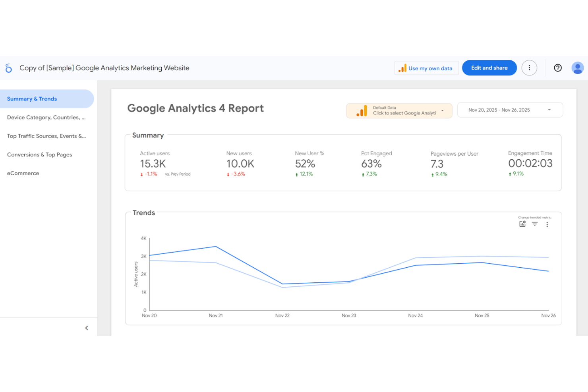Click the report title Copy of [Sample] Google Analytics Marketing Website

(104, 68)
